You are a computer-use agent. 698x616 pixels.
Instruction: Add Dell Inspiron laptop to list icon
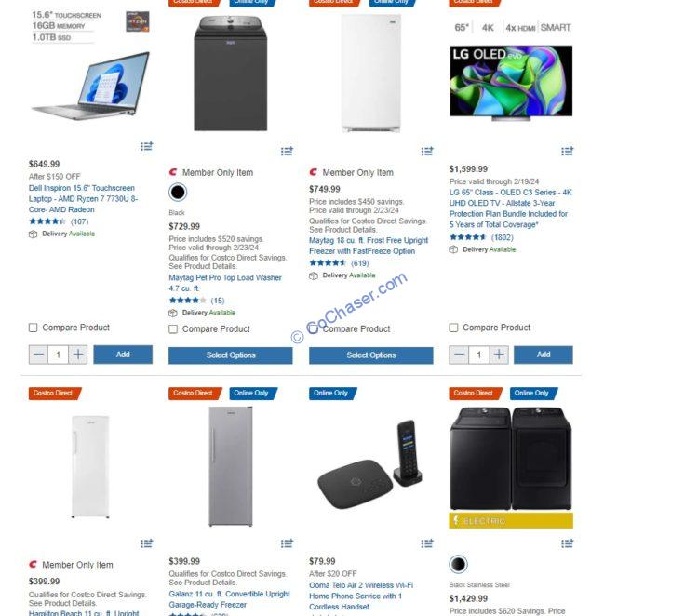click(x=147, y=146)
